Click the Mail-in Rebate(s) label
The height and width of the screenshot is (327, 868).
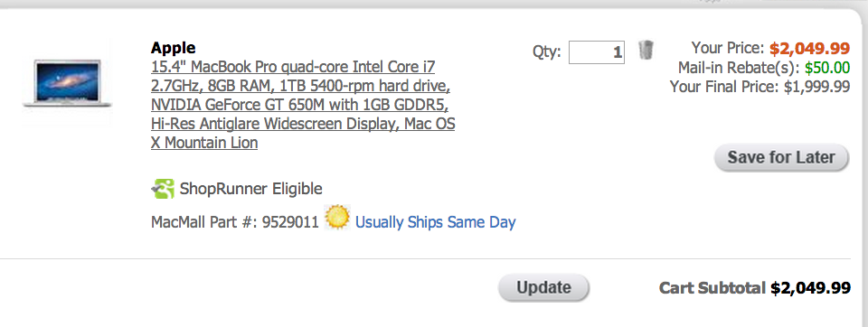coord(739,68)
